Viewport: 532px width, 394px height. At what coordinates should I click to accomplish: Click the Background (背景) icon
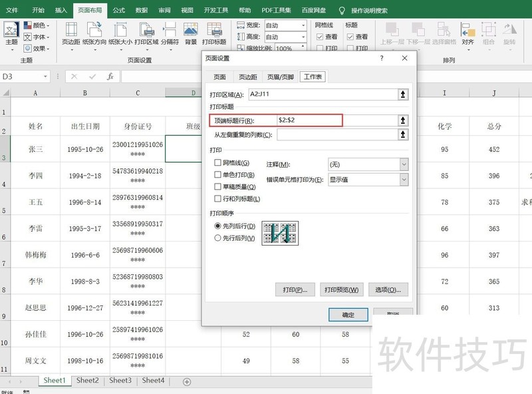191,29
